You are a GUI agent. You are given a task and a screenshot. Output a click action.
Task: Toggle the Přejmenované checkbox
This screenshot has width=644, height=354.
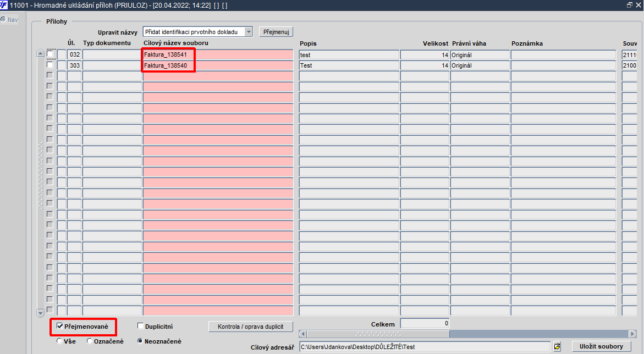coord(59,326)
